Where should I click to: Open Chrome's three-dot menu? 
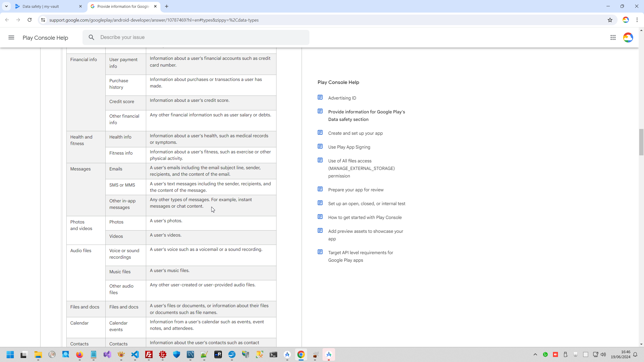pos(637,20)
